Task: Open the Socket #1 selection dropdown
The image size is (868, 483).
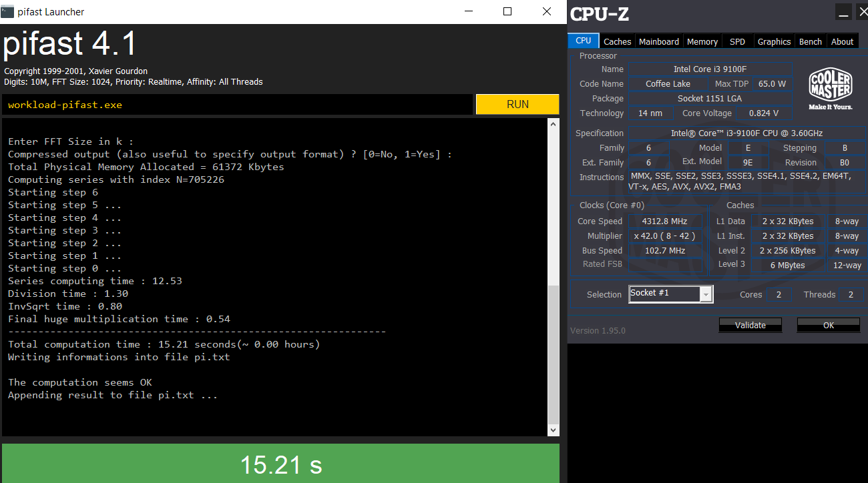Action: point(706,294)
